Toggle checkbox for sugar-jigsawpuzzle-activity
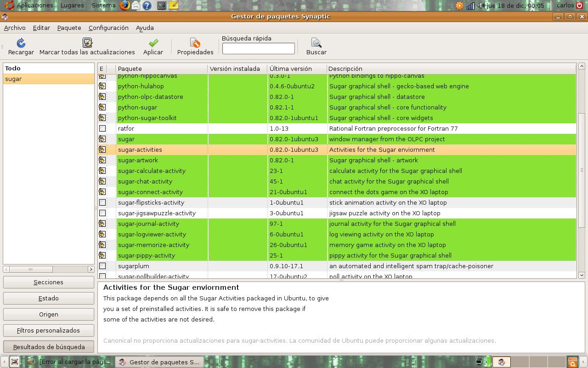The height and width of the screenshot is (368, 588). [102, 213]
